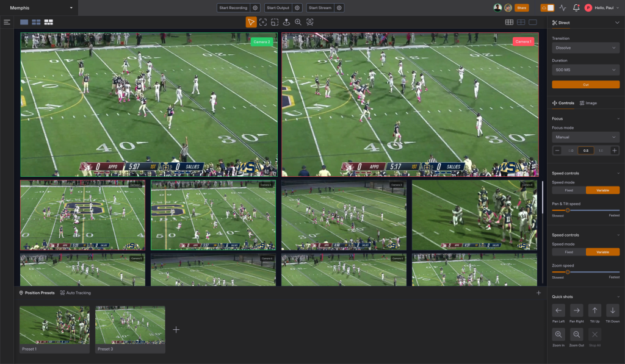The image size is (625, 364).
Task: Click the Pan Left quick shot arrow
Action: coord(558,310)
